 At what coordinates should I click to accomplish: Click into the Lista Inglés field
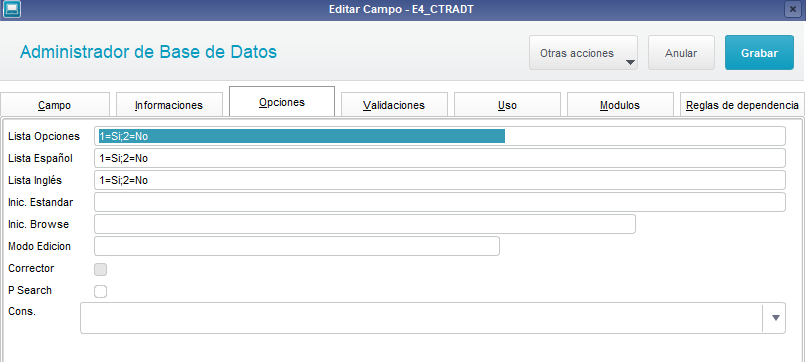point(440,180)
